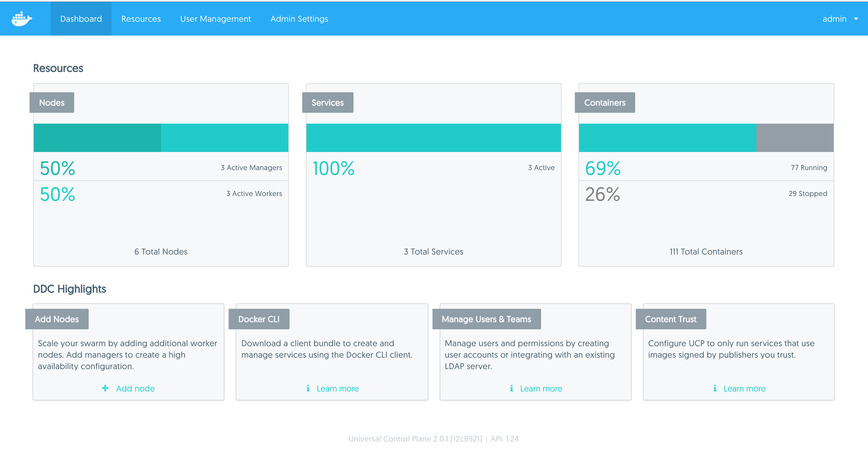Go to the Resources menu

click(141, 19)
